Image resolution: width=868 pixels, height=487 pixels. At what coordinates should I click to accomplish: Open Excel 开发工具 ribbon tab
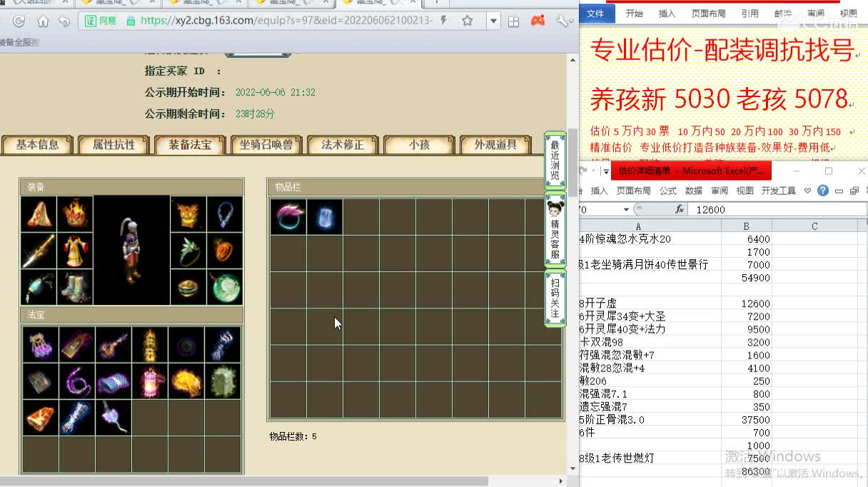click(x=778, y=191)
